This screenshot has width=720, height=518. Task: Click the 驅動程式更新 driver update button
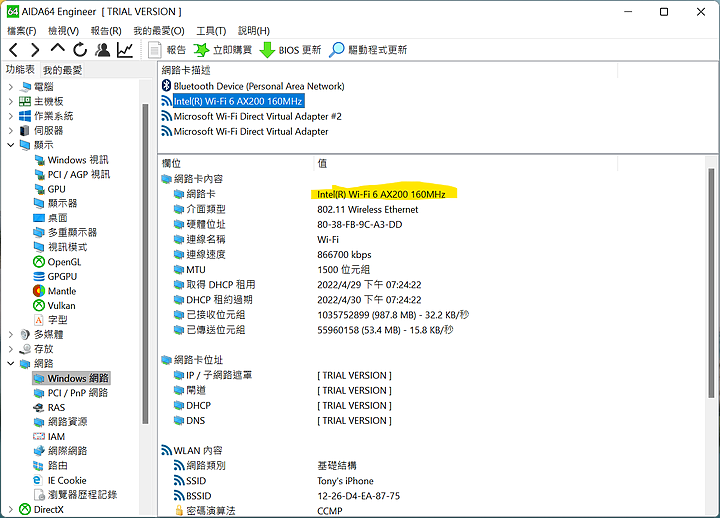click(368, 50)
